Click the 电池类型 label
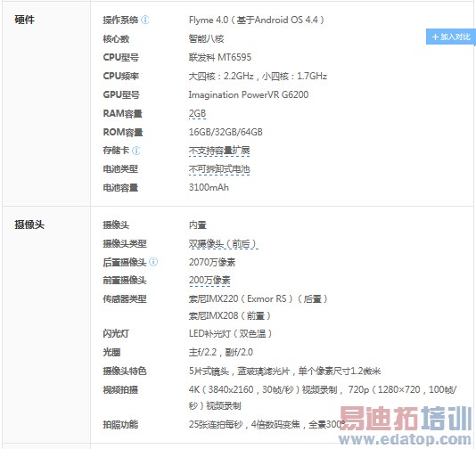 tap(120, 169)
